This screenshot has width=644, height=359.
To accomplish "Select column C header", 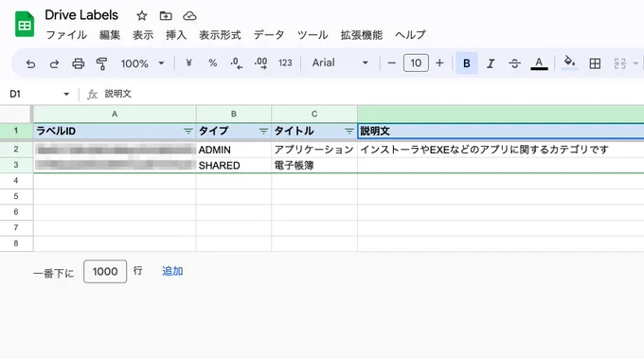I will pos(314,115).
